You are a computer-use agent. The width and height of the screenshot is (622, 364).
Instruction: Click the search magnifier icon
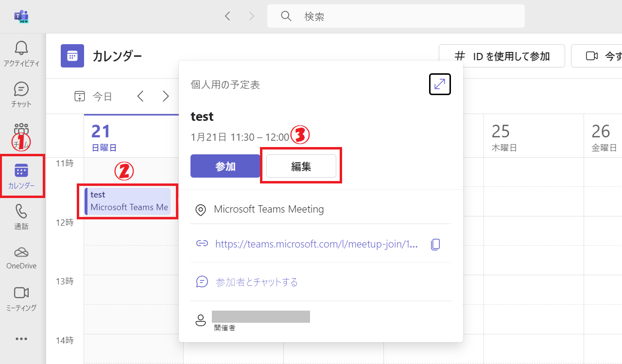pos(286,16)
